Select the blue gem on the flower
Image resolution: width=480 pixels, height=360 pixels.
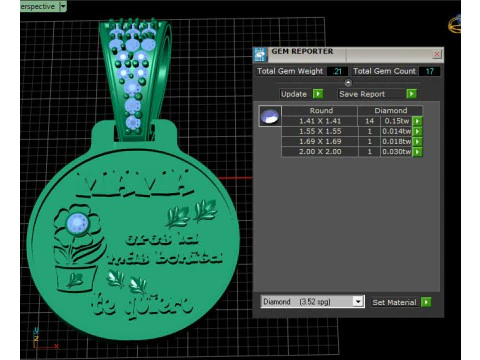77,223
